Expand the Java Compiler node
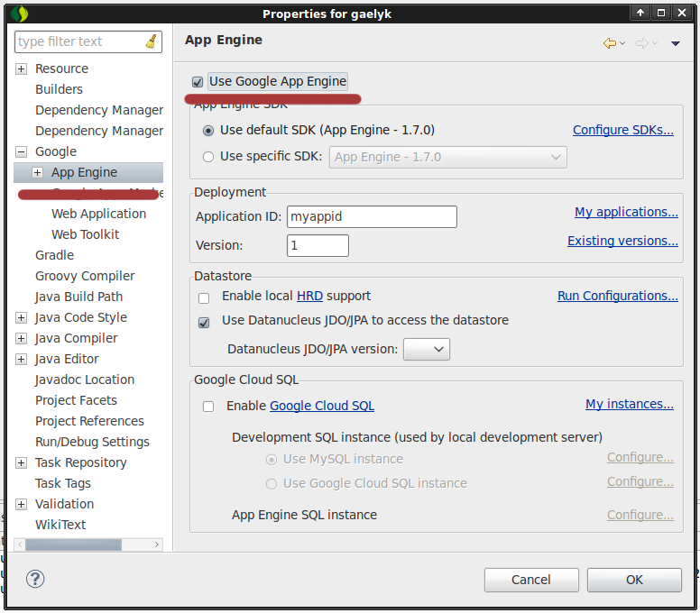Screen dimensions: 700x613 click(x=21, y=339)
